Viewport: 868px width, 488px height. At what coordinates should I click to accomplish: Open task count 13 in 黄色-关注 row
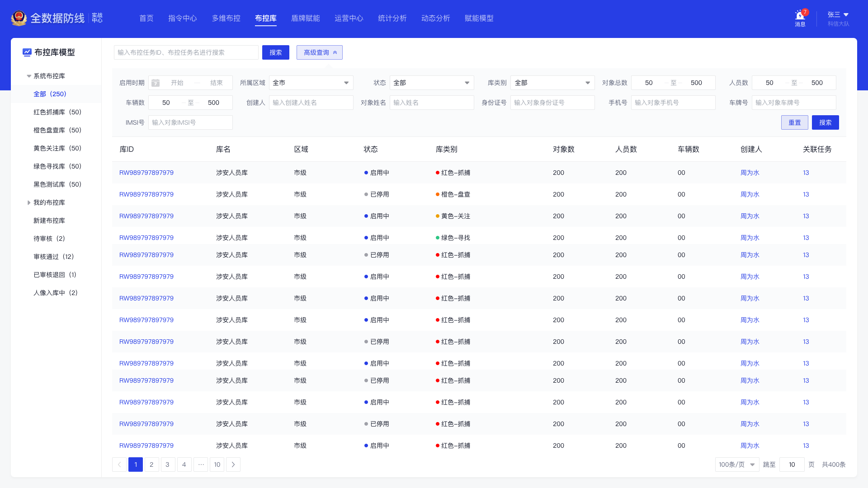click(806, 216)
